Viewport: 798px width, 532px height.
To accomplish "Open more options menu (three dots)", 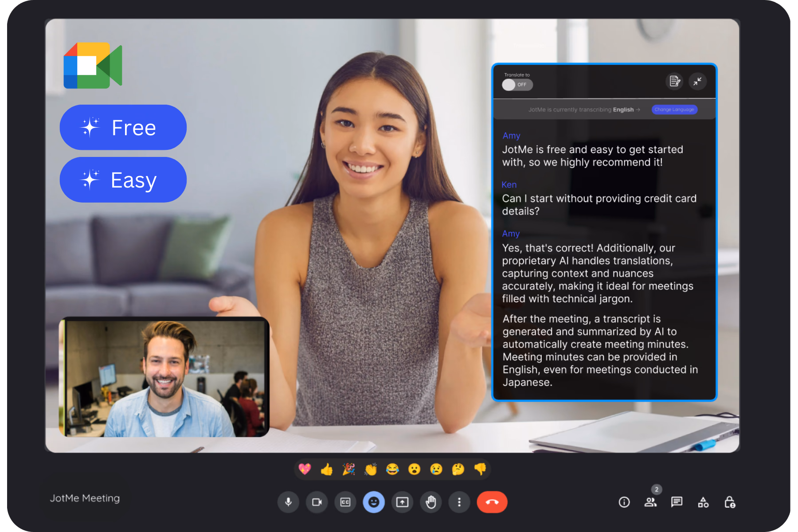I will pyautogui.click(x=459, y=502).
